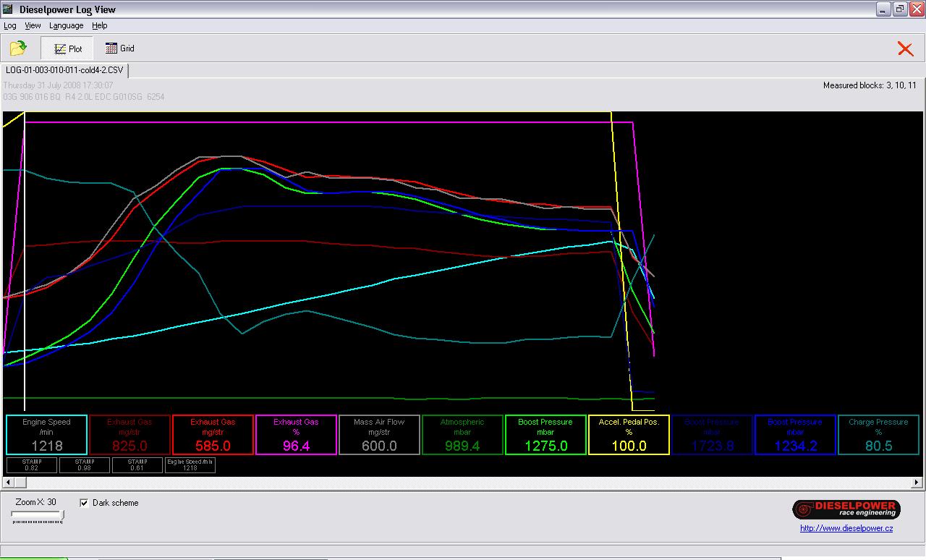Open the Log menu
This screenshot has height=560, width=926.
point(10,25)
